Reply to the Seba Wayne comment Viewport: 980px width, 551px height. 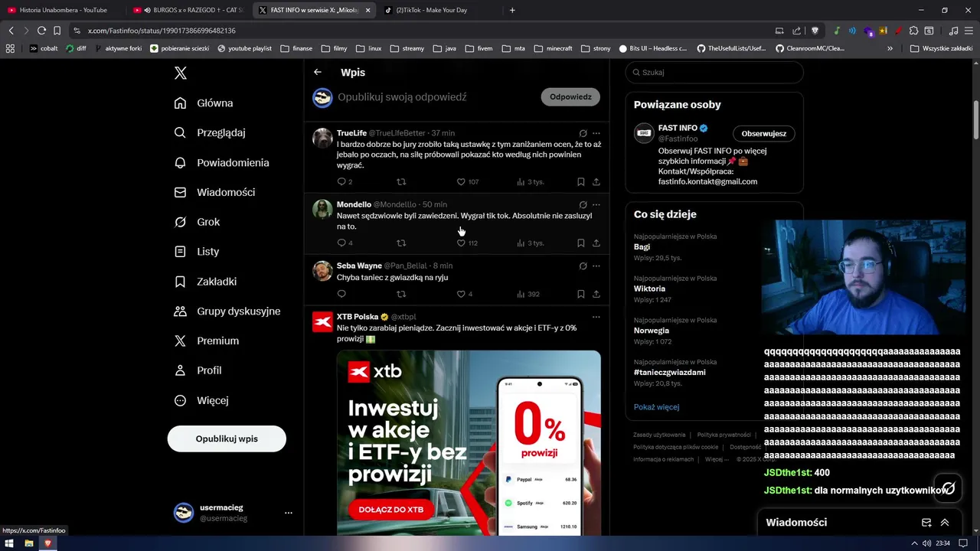341,294
